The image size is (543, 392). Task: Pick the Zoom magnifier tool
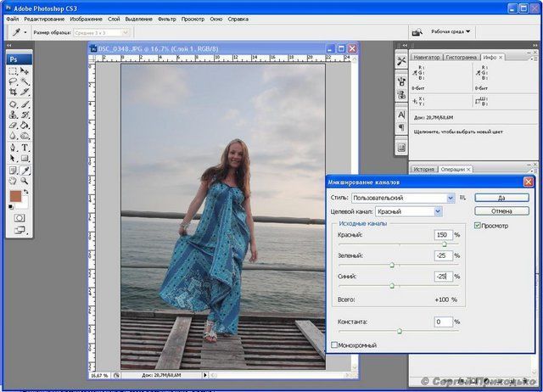[x=25, y=180]
